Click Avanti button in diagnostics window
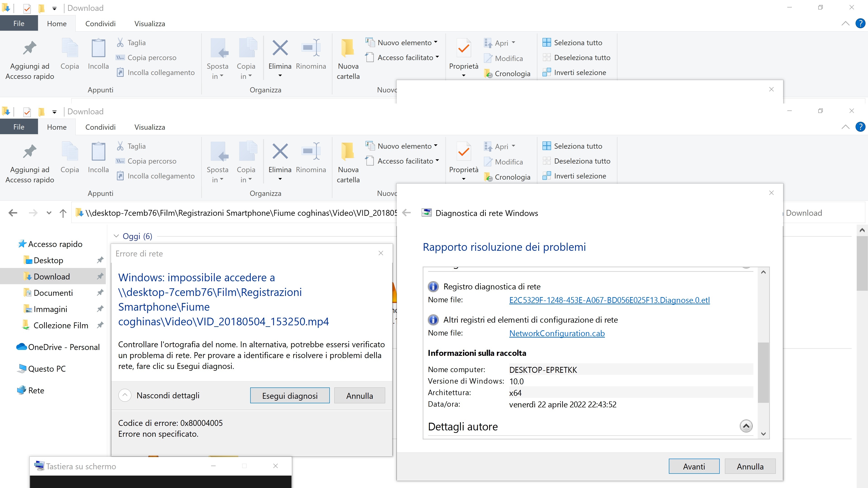Screen dimensions: 868x488 [694, 467]
